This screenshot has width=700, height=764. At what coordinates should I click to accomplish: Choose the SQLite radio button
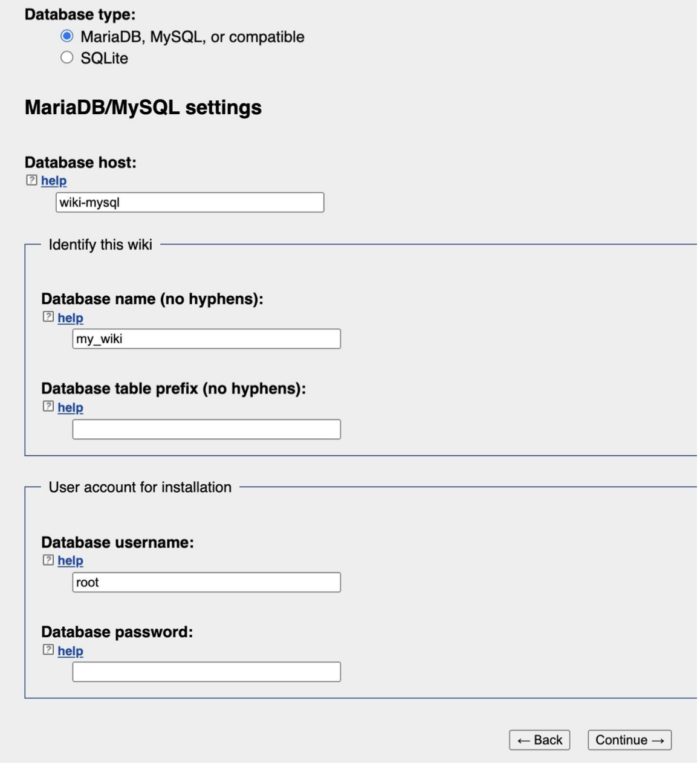(x=67, y=58)
